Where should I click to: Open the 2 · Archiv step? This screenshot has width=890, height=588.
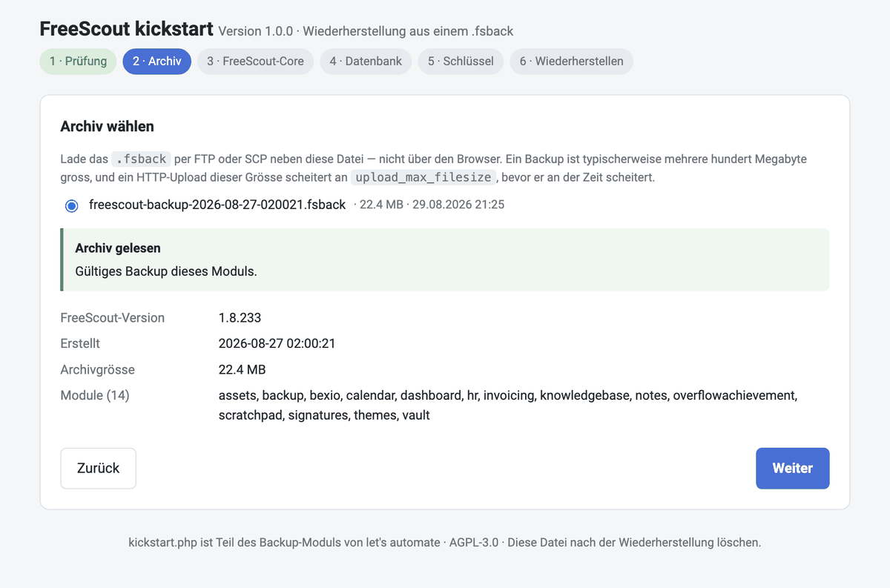coord(157,62)
